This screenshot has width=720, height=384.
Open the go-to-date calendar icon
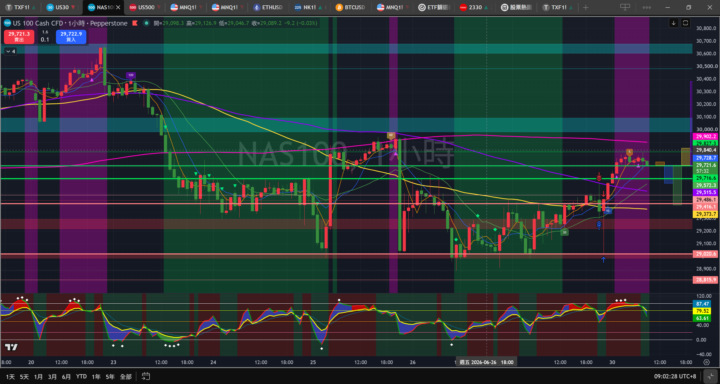coord(146,377)
